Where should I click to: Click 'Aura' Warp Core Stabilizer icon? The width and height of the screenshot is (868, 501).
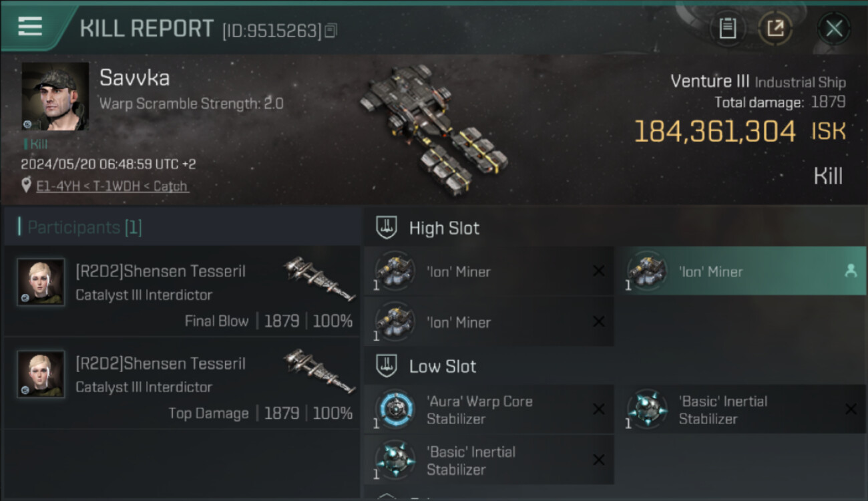395,409
